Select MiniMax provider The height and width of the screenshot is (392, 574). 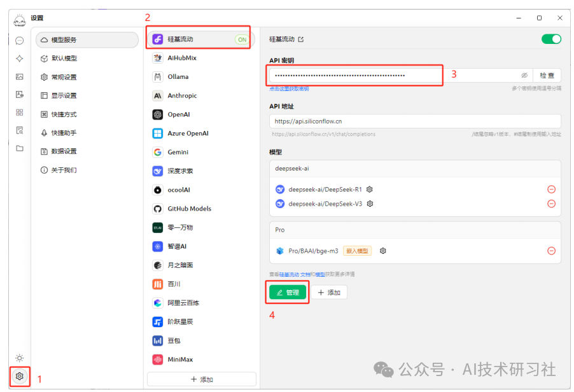(x=200, y=360)
